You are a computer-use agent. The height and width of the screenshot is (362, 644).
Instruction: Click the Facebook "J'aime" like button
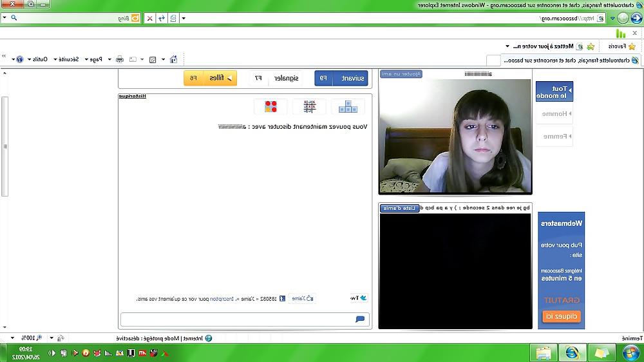(302, 298)
